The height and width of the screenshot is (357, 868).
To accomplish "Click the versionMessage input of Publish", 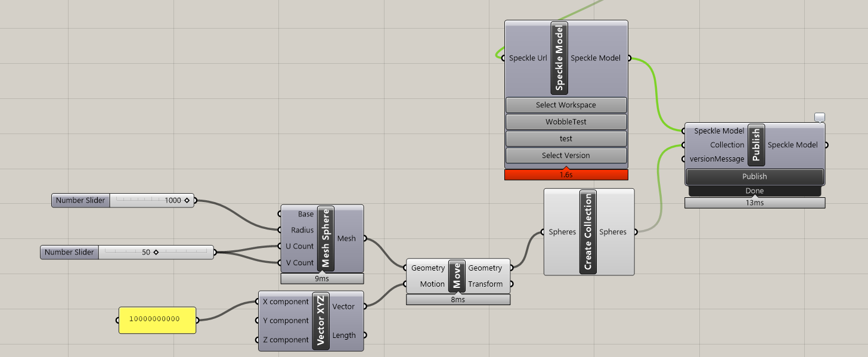I will coord(717,159).
